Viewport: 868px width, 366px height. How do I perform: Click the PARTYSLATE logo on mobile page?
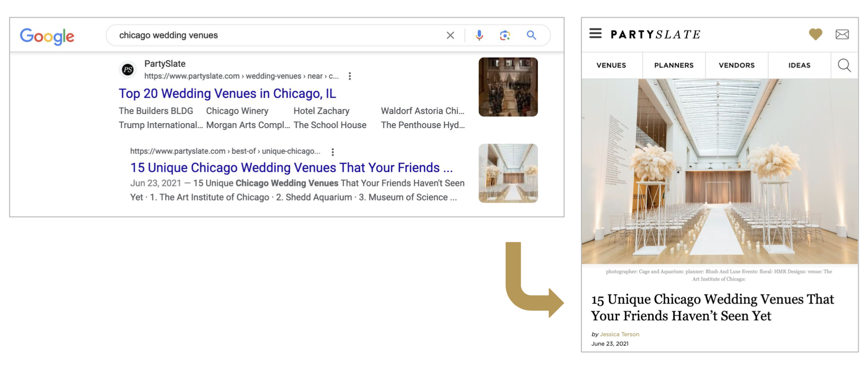click(x=656, y=34)
